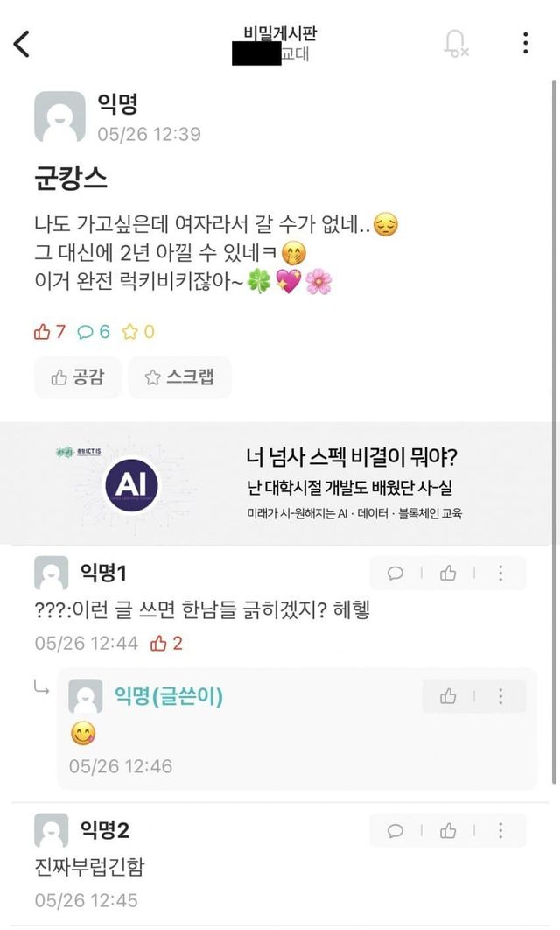Image resolution: width=560 pixels, height=930 pixels.
Task: Open more options on 익명(글쓴이) reply
Action: tap(500, 696)
